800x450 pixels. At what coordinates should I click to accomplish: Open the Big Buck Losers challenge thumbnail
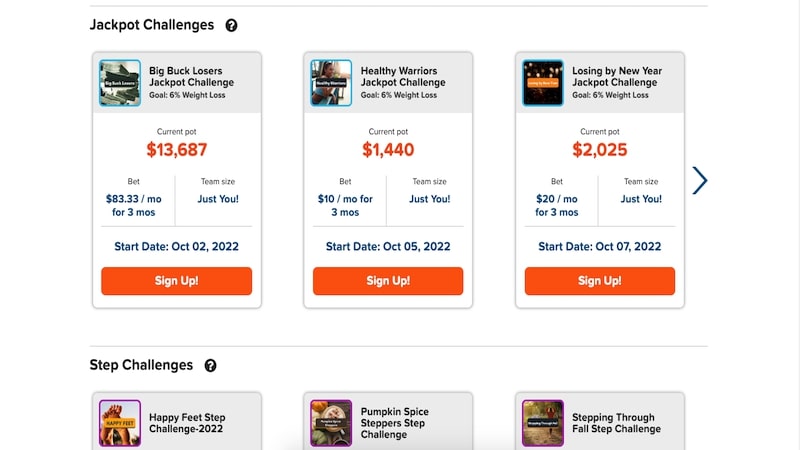click(120, 83)
